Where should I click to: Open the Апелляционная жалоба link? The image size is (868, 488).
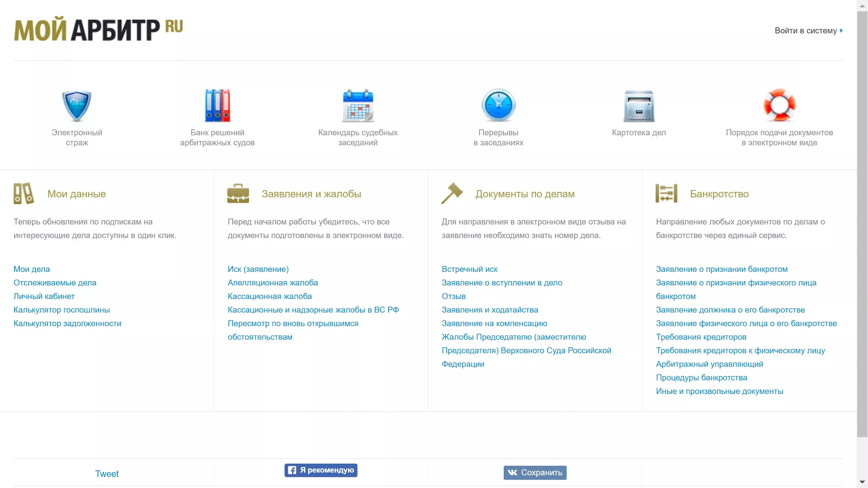click(273, 283)
